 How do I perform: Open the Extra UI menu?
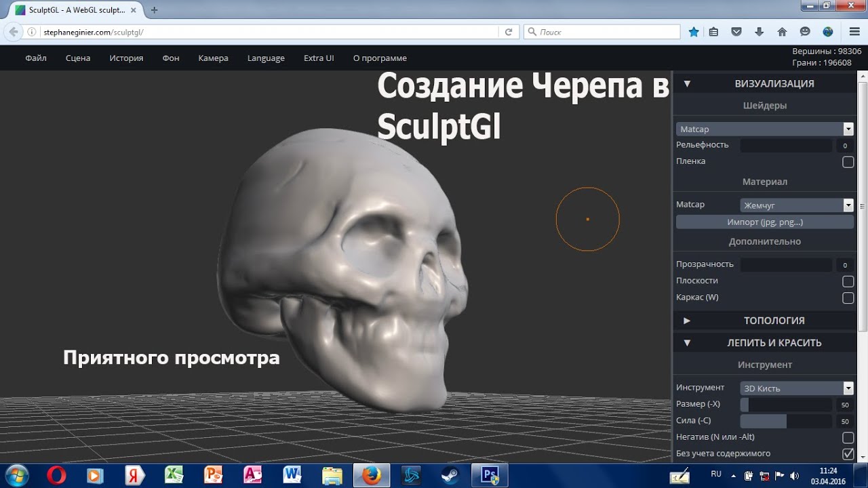point(319,58)
